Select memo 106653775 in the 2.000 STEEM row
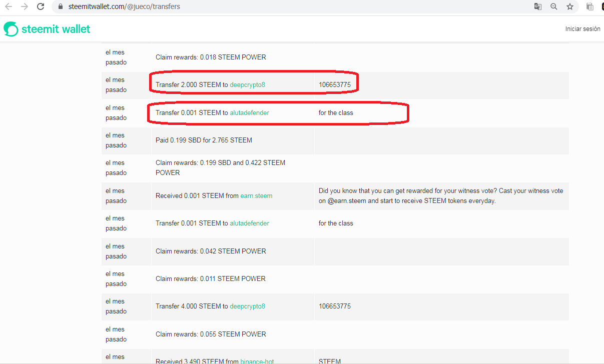The height and width of the screenshot is (364, 604). [x=335, y=85]
